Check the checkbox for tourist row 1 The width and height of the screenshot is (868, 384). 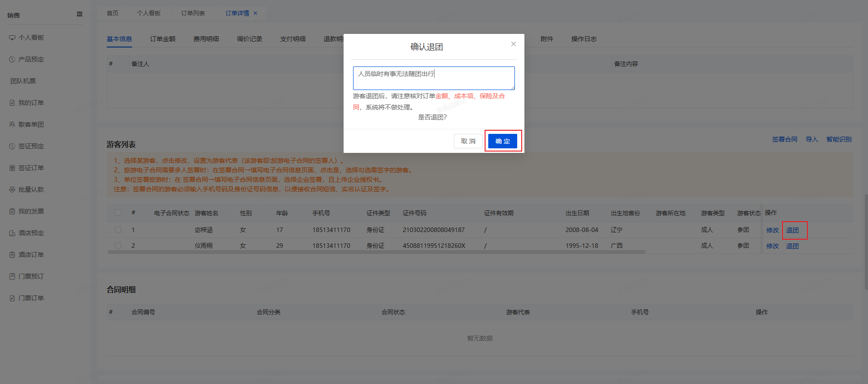[118, 230]
